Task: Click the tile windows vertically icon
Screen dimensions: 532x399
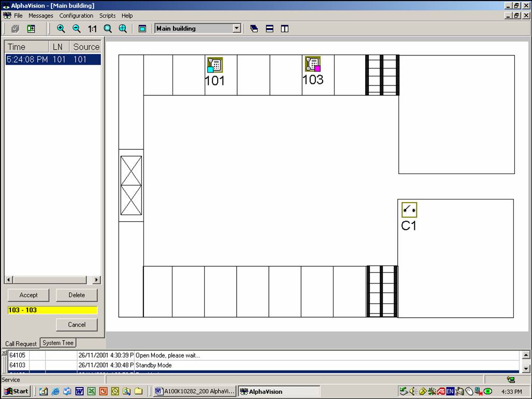Action: click(x=285, y=29)
